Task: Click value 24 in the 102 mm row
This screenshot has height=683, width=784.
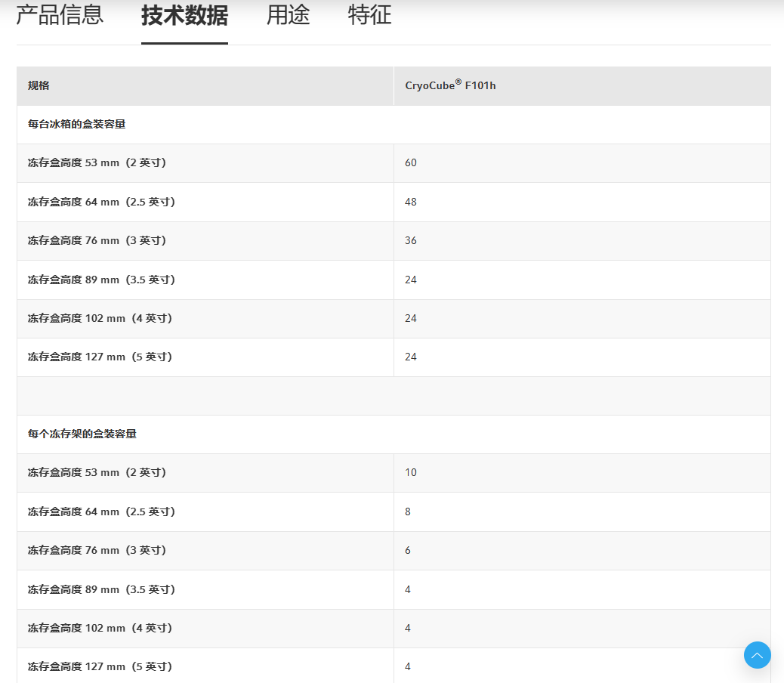Action: pos(582,319)
